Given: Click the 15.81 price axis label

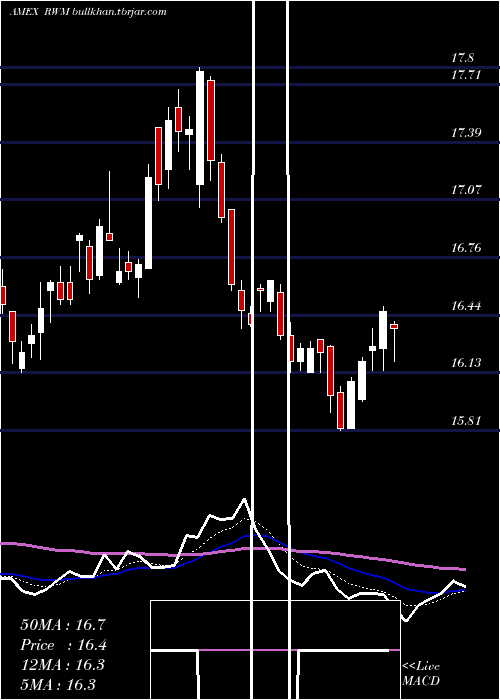Looking at the screenshot, I should (x=466, y=420).
